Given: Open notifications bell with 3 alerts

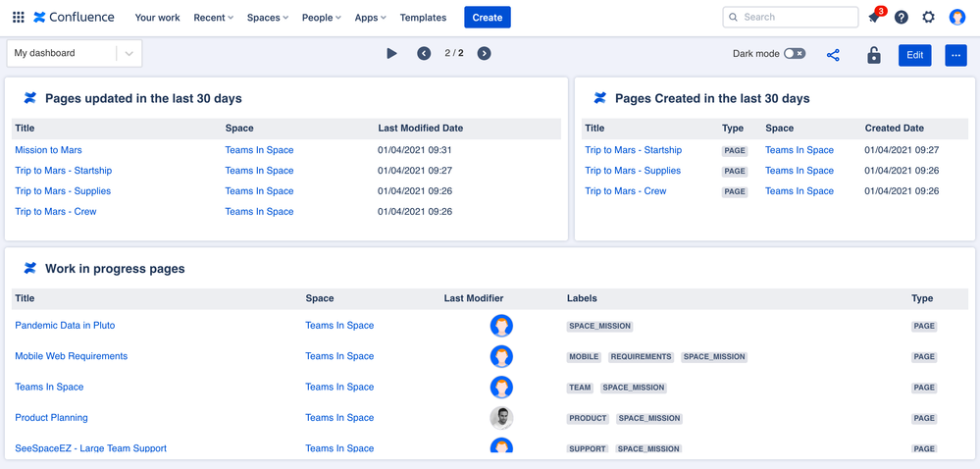Looking at the screenshot, I should click(x=875, y=18).
